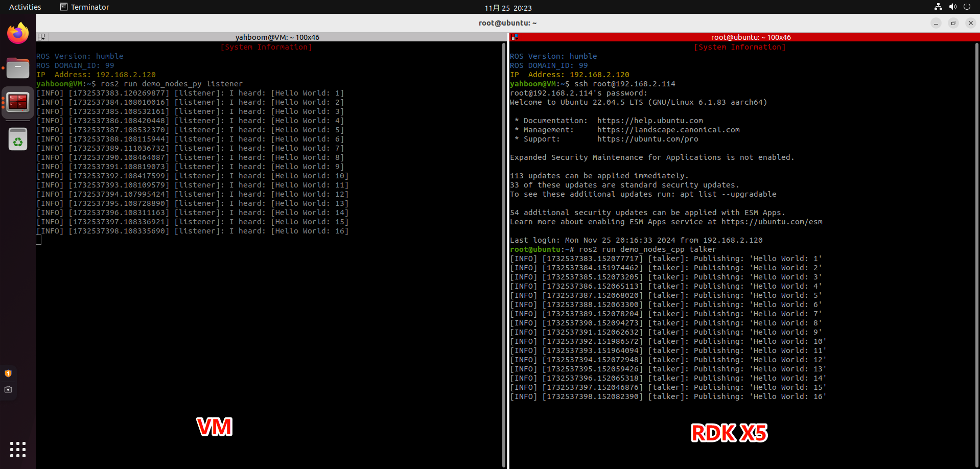Click the https://ubuntu.com/esm link
Screen dimensions: 980x469
pos(772,222)
